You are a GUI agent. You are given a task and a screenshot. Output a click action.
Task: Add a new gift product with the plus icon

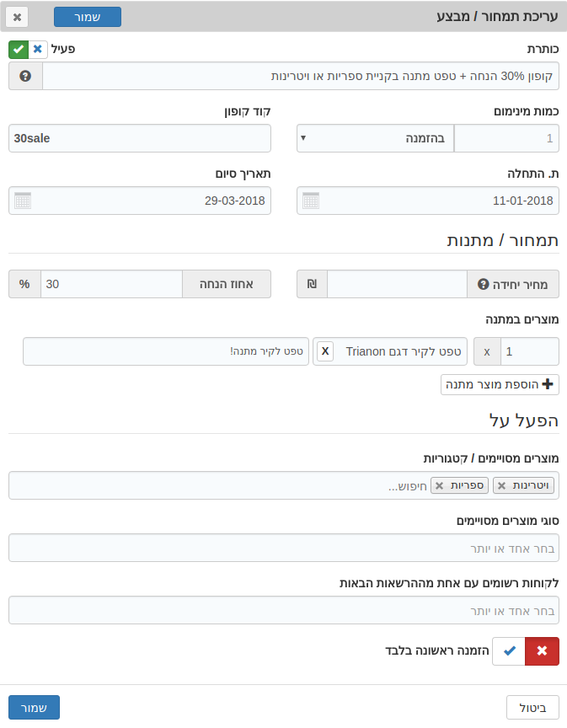[547, 384]
